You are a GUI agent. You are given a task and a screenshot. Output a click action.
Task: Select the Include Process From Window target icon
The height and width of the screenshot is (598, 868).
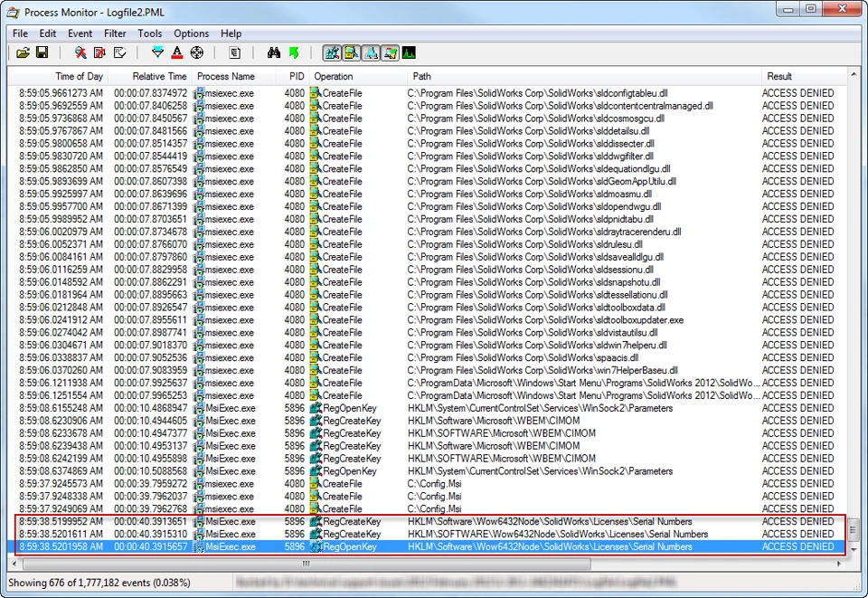[197, 53]
